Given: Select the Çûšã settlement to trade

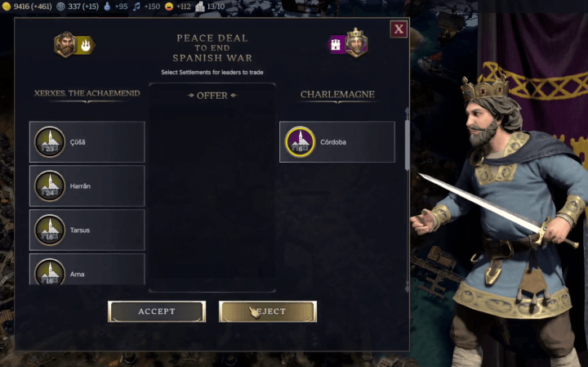Looking at the screenshot, I should tap(87, 142).
